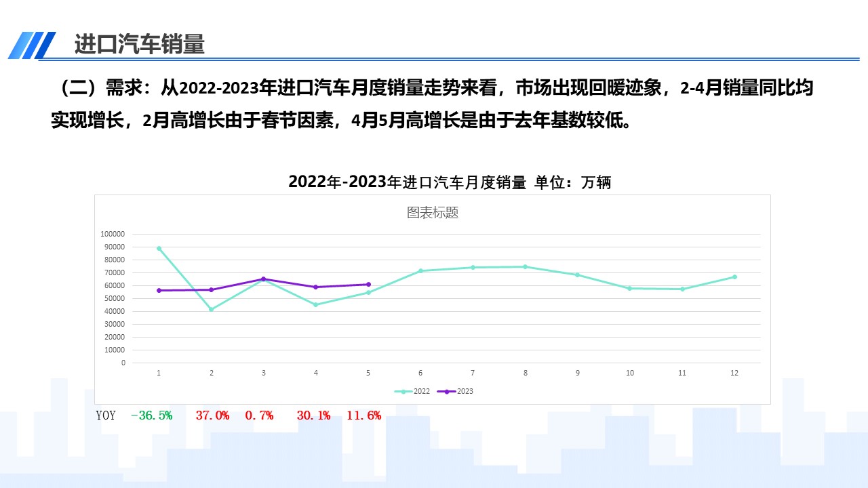The height and width of the screenshot is (488, 868).
Task: Click x-axis month label 6
Action: tap(420, 373)
